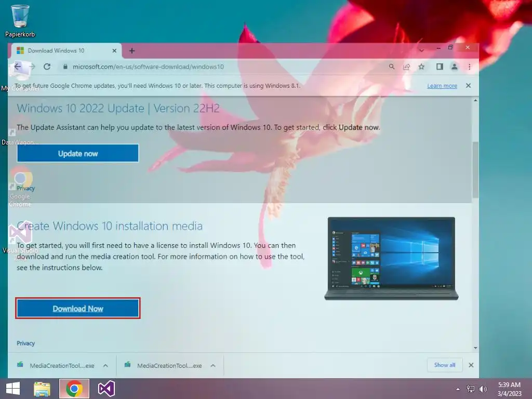
Task: Open the Papierkorb recycle bin icon
Action: tap(20, 20)
